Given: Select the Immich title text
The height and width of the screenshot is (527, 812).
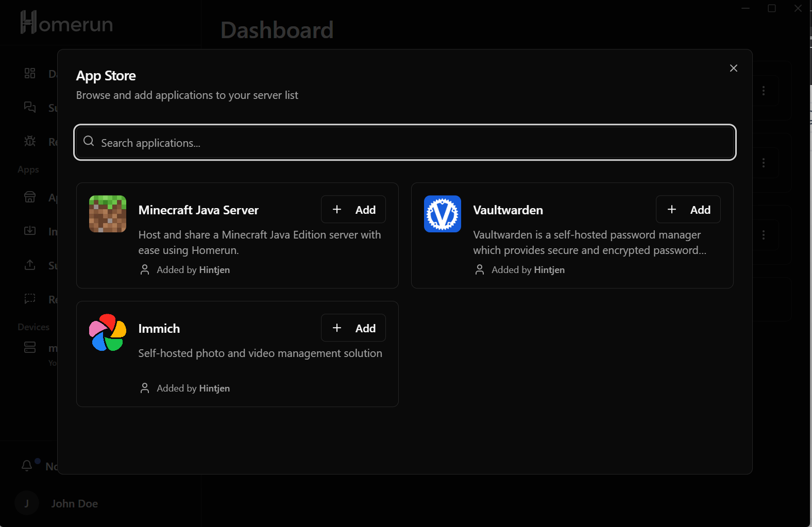Looking at the screenshot, I should (x=159, y=329).
